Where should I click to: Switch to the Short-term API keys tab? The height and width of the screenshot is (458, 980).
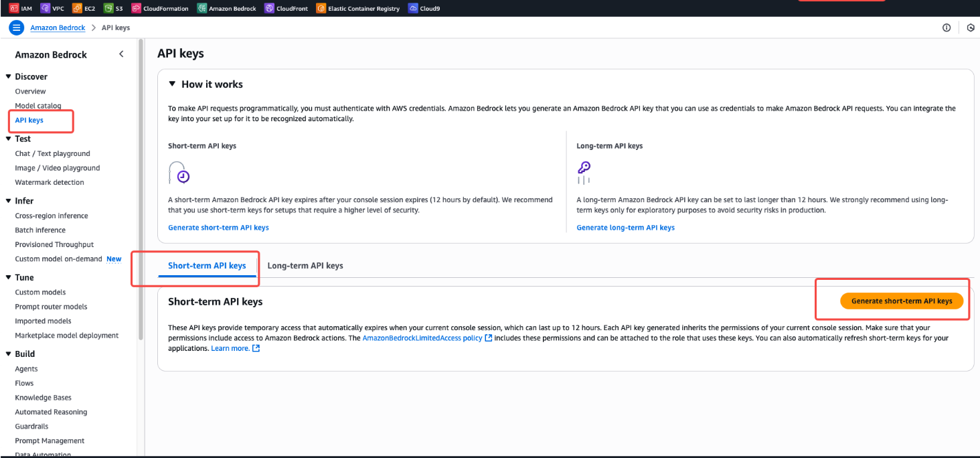(x=207, y=266)
